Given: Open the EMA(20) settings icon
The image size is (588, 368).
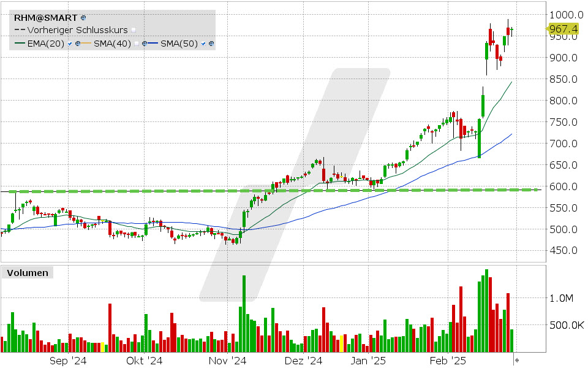Looking at the screenshot, I should pyautogui.click(x=78, y=44).
